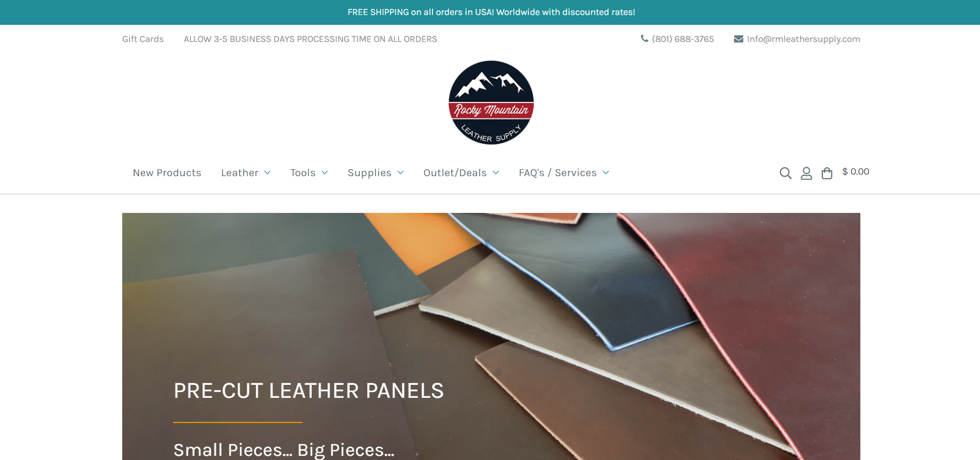Click the Info@rmleathersupply.com email link
Viewport: 980px width, 460px height.
[x=803, y=39]
